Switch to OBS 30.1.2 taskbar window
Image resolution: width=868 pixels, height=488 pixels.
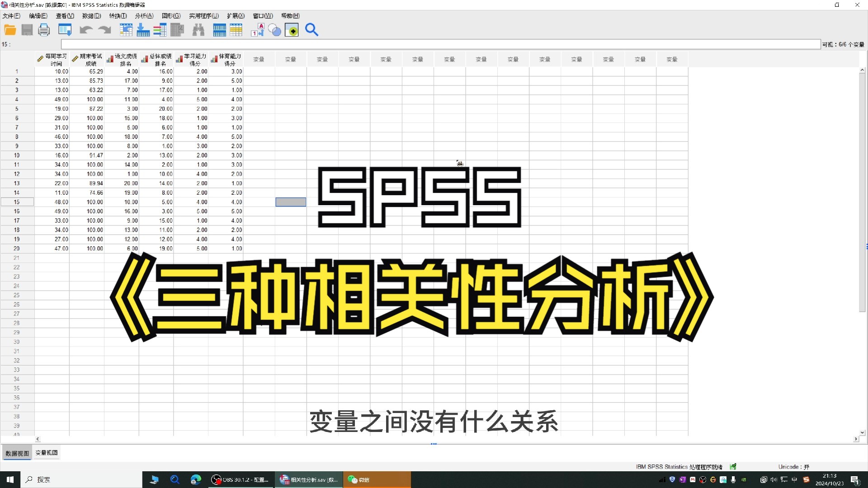point(241,480)
